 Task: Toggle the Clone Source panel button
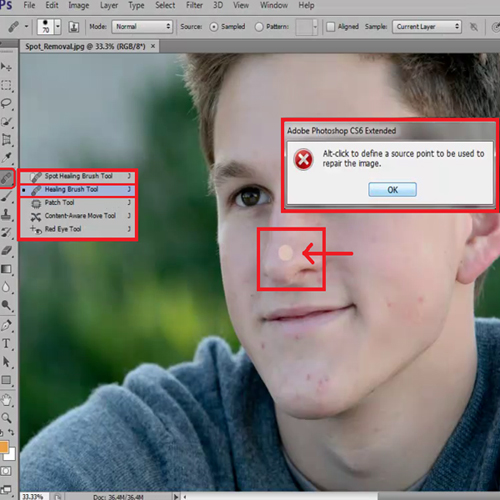click(x=74, y=27)
